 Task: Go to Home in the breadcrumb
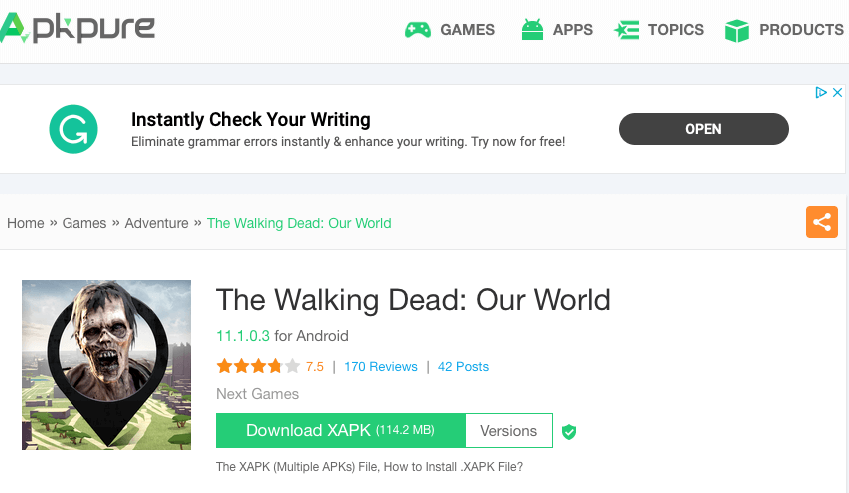point(25,223)
